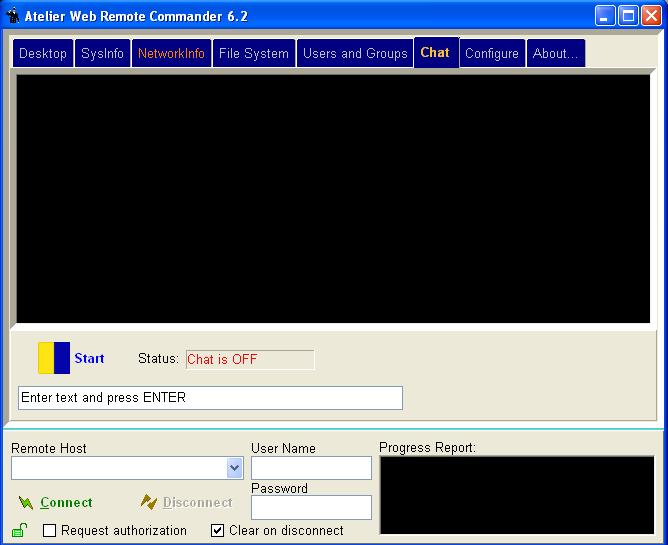This screenshot has height=545, width=668.
Task: Select the Chat tab
Action: [x=435, y=52]
